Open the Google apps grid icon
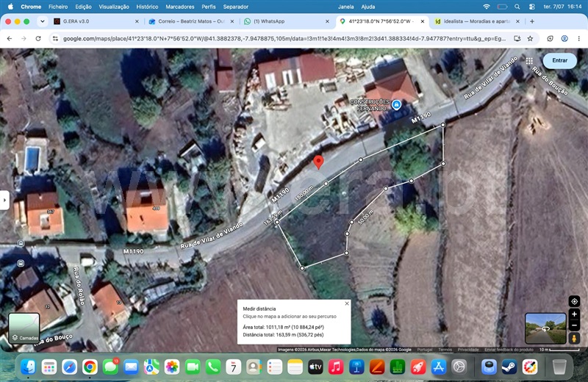The image size is (588, 382). click(x=529, y=61)
